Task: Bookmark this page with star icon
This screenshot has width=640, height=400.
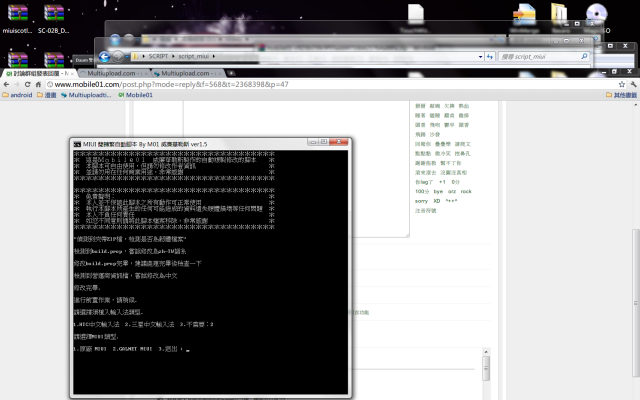Action: click(x=622, y=84)
